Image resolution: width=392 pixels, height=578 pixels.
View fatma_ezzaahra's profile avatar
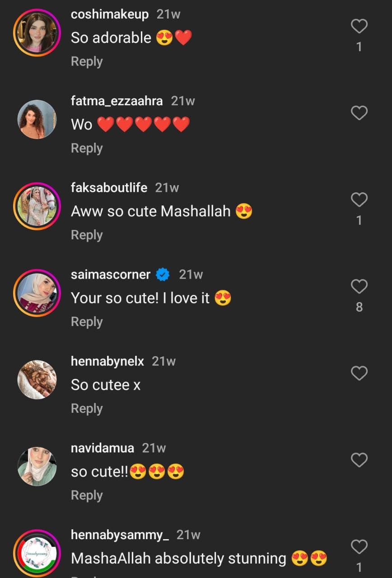(37, 119)
